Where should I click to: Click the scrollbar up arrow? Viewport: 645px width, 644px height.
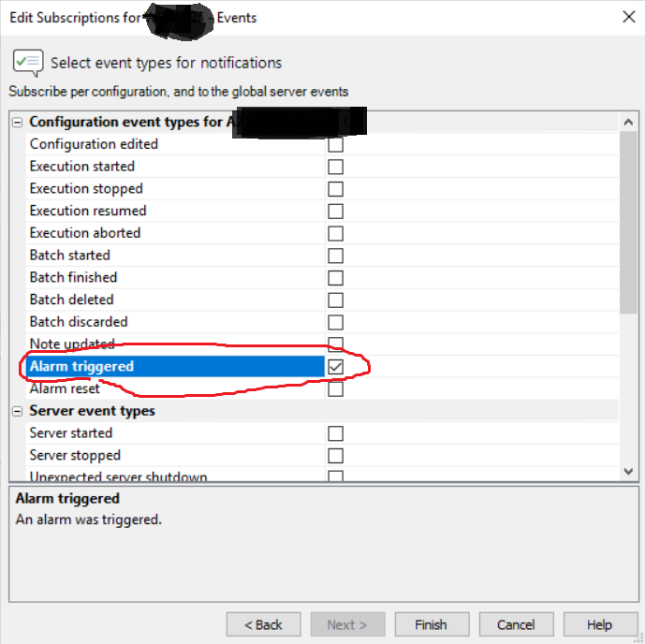pyautogui.click(x=628, y=122)
